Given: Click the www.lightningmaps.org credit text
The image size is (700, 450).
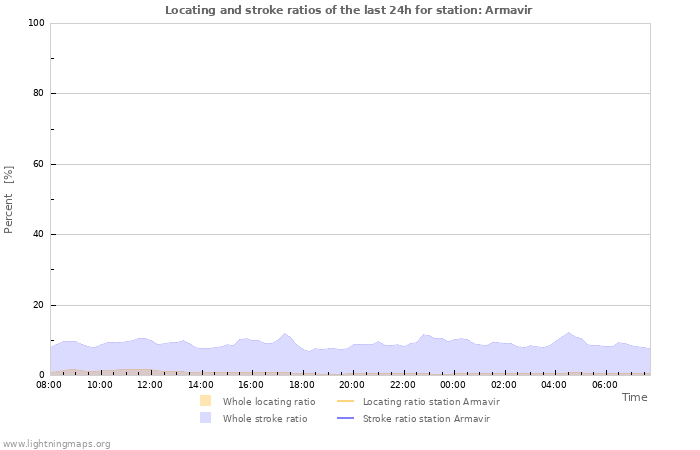Looking at the screenshot, I should click(56, 444).
